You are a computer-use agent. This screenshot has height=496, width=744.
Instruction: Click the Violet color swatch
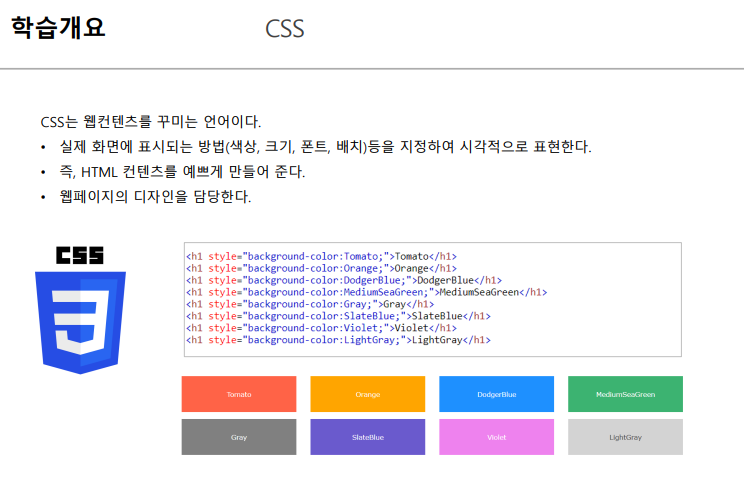(x=496, y=437)
